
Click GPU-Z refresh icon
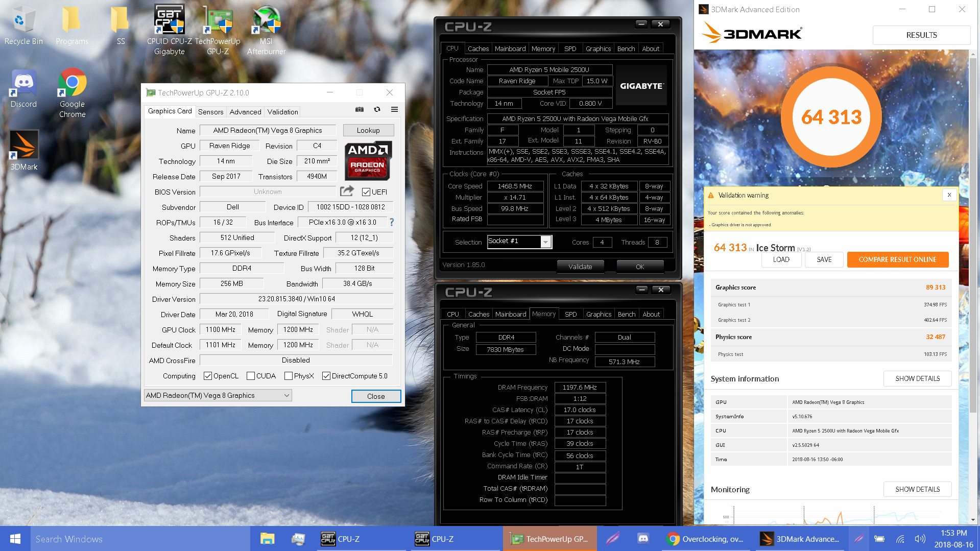[x=377, y=109]
